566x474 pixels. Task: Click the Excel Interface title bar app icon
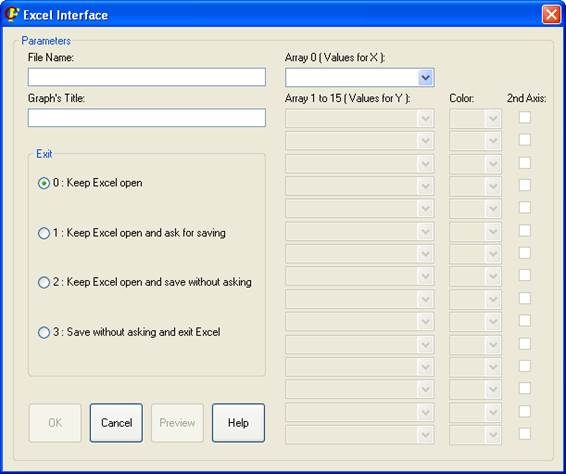pyautogui.click(x=12, y=14)
